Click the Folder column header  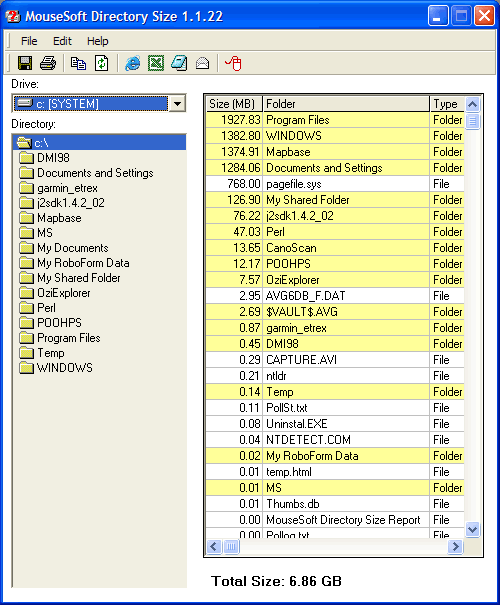[346, 104]
